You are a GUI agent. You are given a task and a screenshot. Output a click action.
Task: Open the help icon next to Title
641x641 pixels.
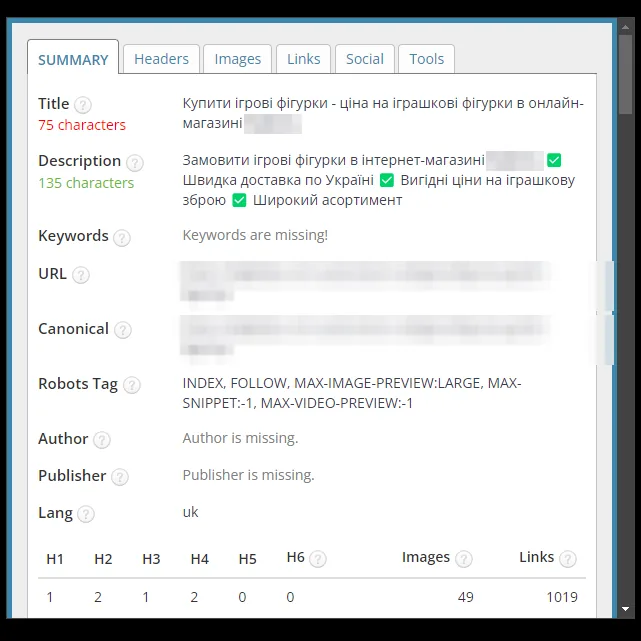coord(83,105)
